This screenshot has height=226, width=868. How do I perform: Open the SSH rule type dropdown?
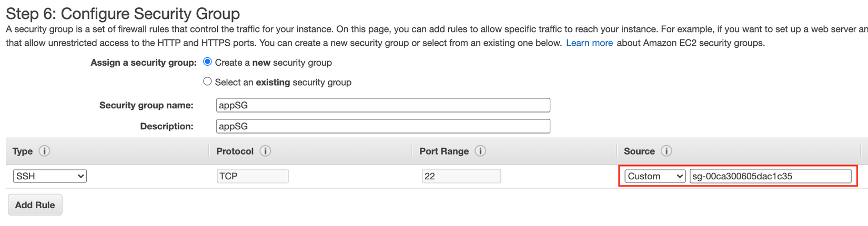50,176
